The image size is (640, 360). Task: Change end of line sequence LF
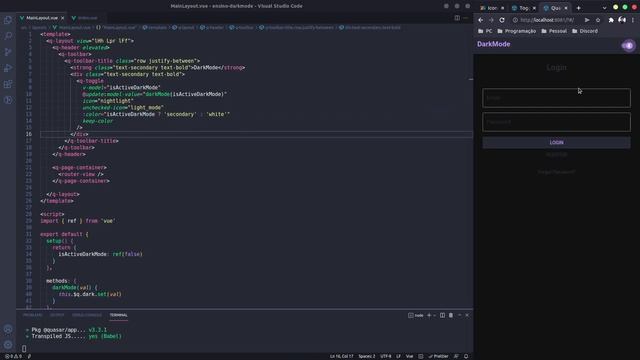(398, 356)
